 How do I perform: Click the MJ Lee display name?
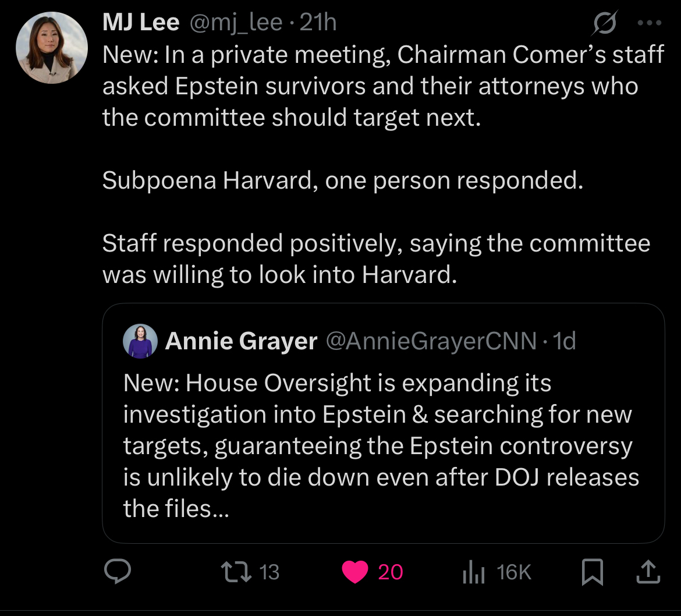(141, 23)
